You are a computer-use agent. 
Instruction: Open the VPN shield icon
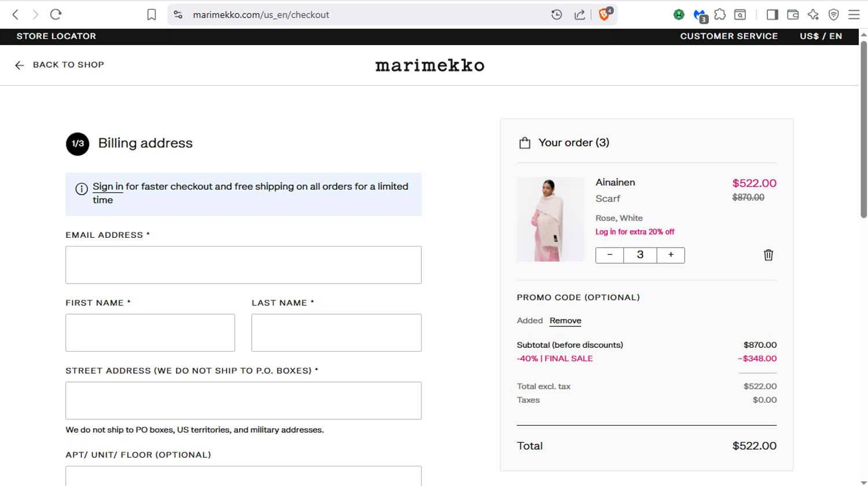[x=833, y=14]
